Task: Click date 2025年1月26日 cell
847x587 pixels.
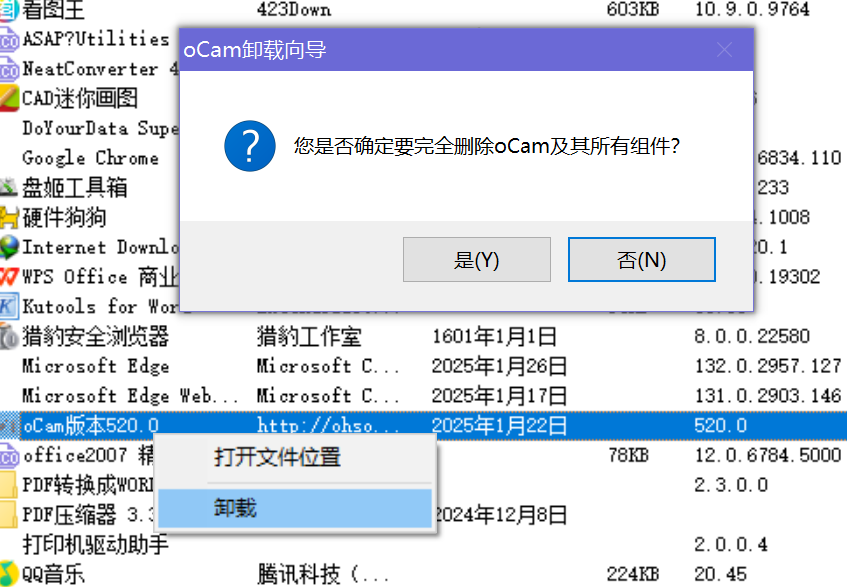Action: pos(499,366)
